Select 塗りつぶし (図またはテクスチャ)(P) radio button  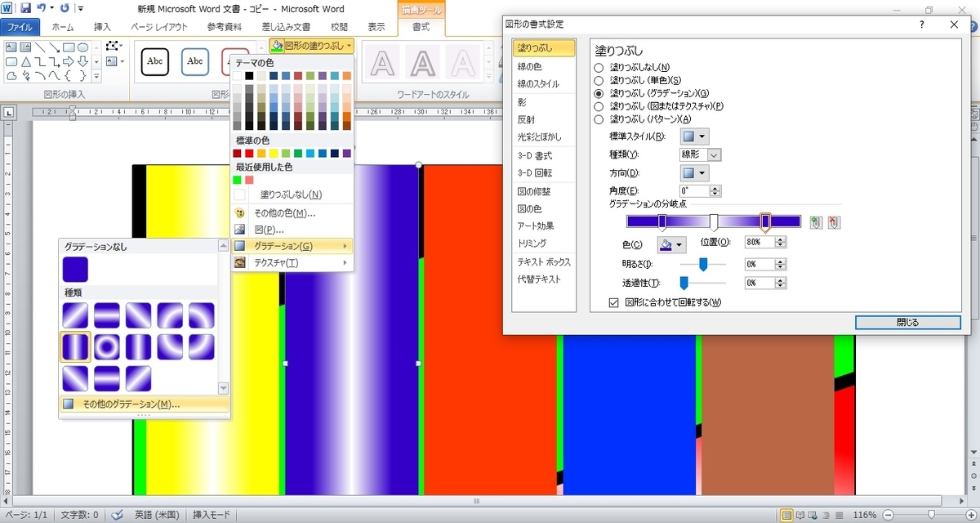click(x=599, y=106)
